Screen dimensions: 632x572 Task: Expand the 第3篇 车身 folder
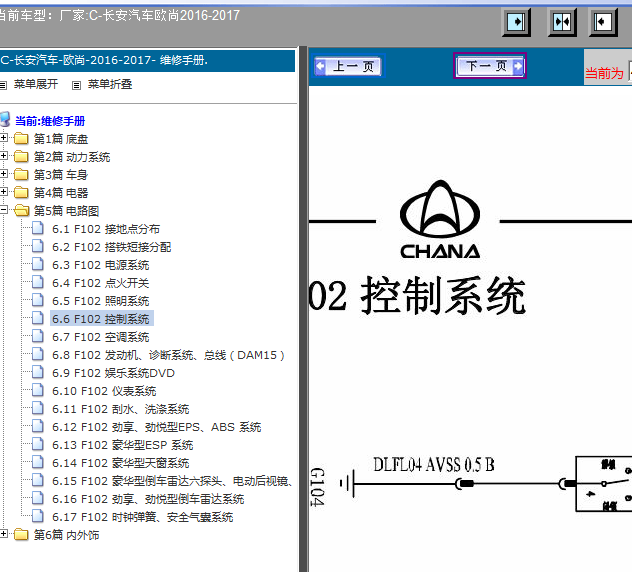(x=4, y=174)
